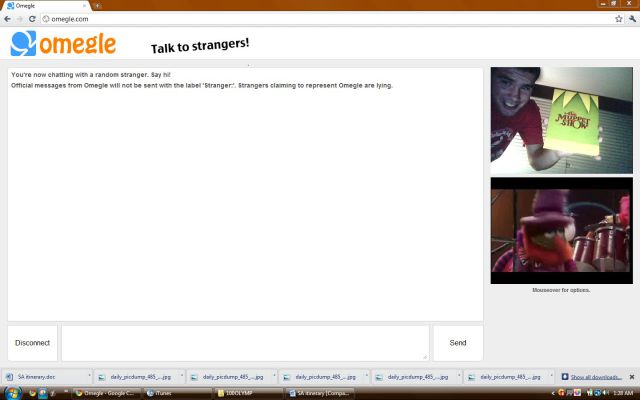Click the browser forward arrow

click(20, 19)
